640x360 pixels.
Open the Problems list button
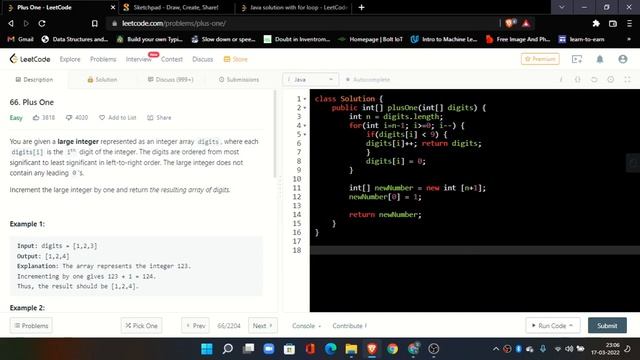(x=31, y=326)
